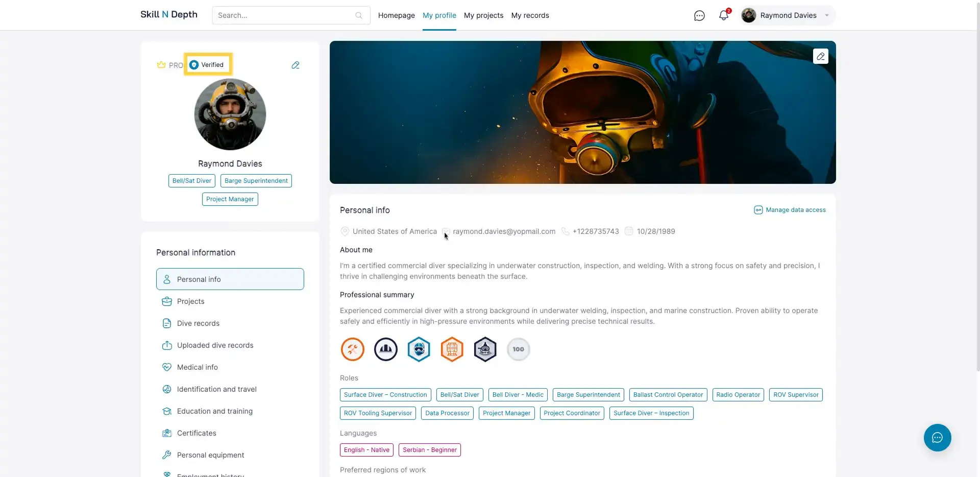Screen dimensions: 980x477
Task: Open the messages chat bubble icon in header
Action: (x=699, y=16)
